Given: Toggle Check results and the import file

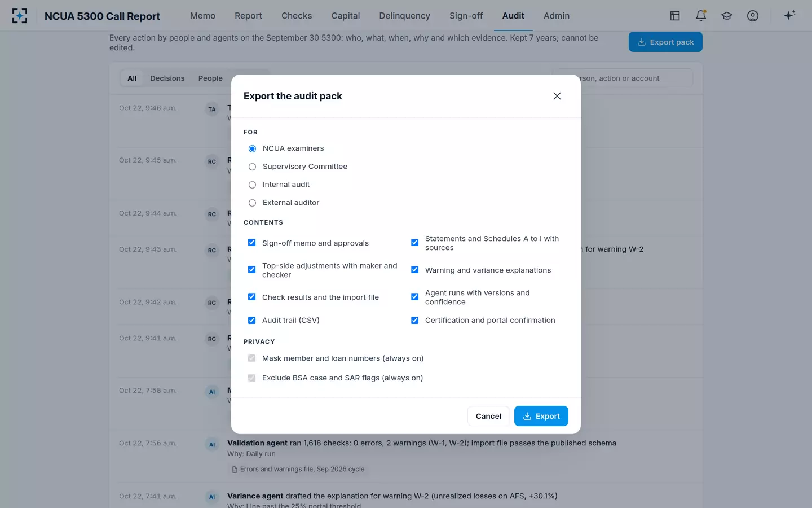Looking at the screenshot, I should click(252, 297).
